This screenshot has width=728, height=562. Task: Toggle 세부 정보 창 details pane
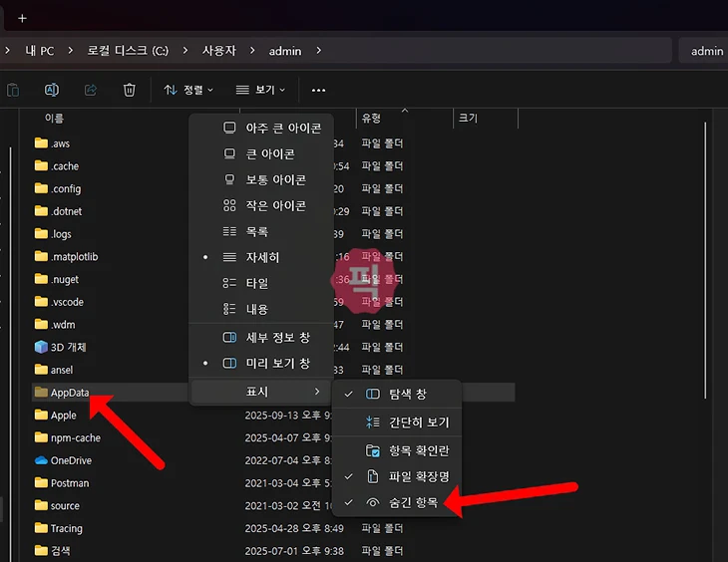point(261,338)
